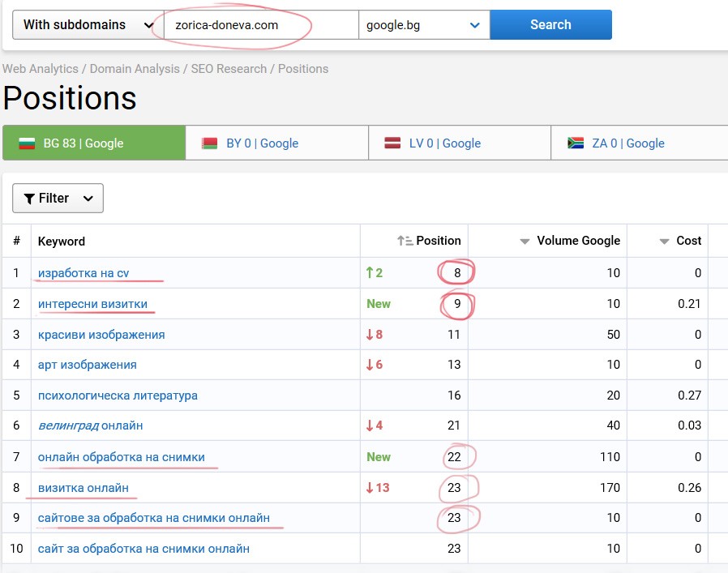Click the blue Search button
This screenshot has width=728, height=573.
[550, 24]
